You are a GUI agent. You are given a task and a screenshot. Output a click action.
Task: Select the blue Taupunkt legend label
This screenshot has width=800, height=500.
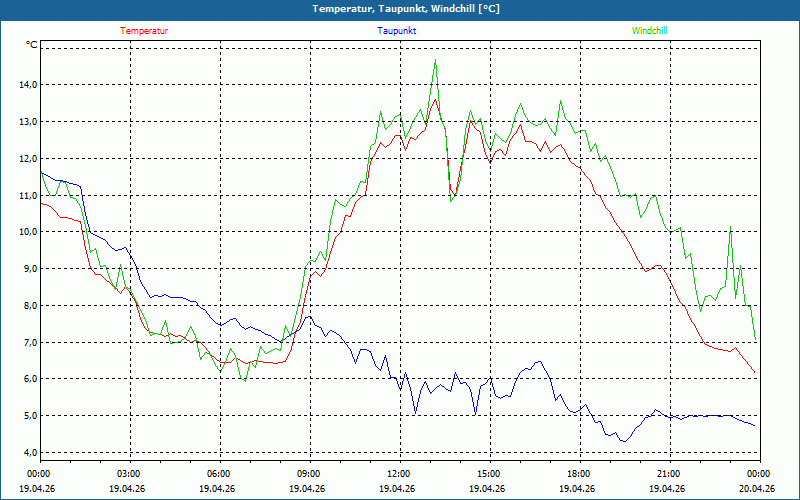(x=397, y=31)
